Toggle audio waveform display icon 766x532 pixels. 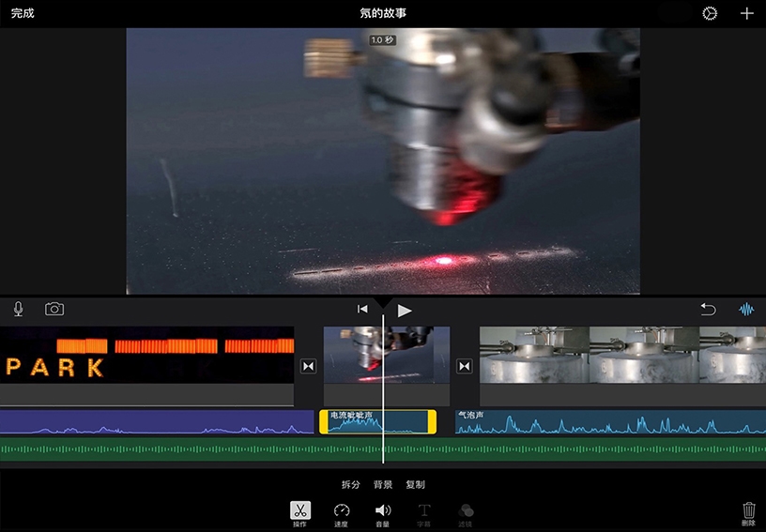click(x=747, y=310)
